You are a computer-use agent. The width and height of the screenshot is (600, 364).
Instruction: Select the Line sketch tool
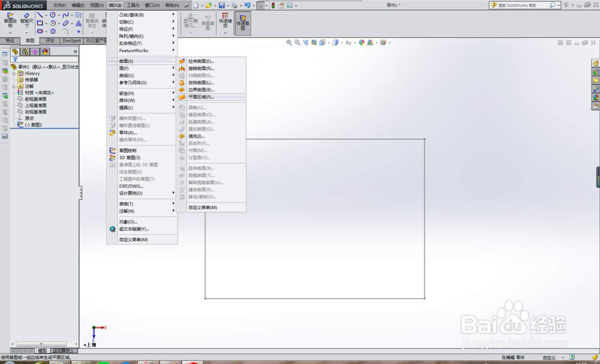point(40,16)
